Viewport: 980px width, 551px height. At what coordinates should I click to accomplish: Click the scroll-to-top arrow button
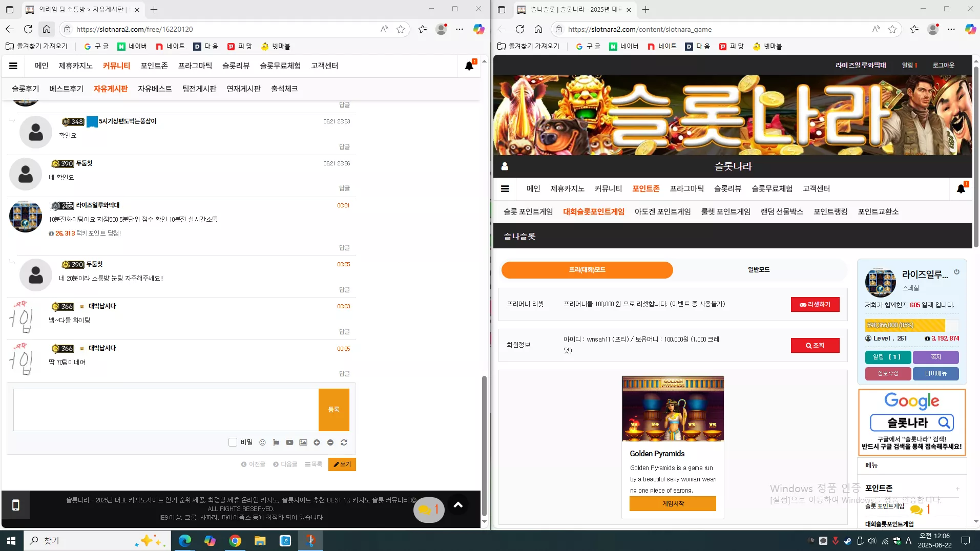[458, 505]
